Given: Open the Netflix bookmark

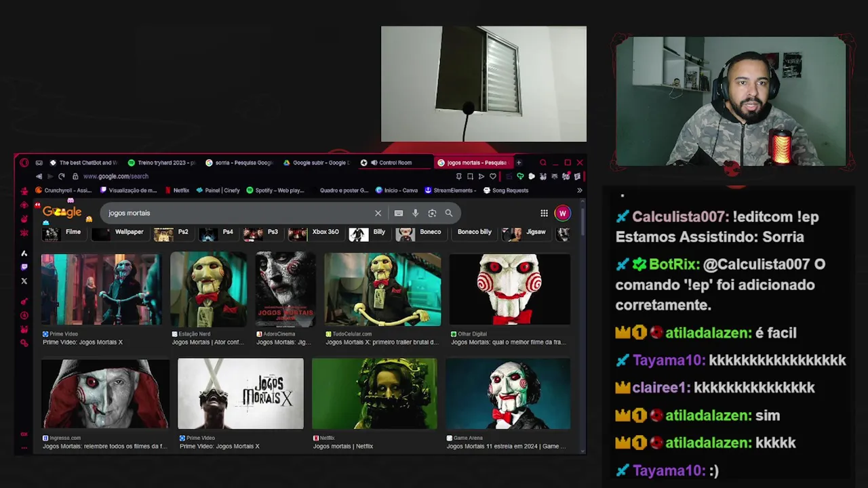Looking at the screenshot, I should coord(176,190).
